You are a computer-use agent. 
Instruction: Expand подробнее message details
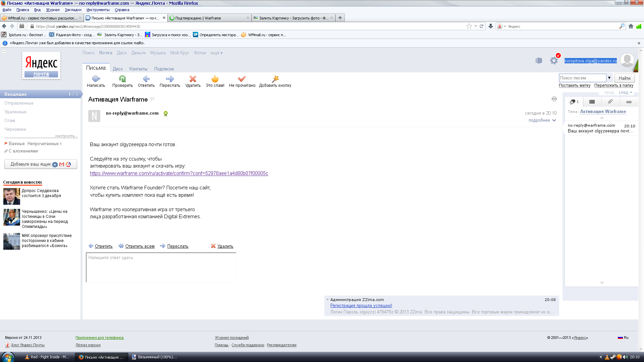point(542,120)
